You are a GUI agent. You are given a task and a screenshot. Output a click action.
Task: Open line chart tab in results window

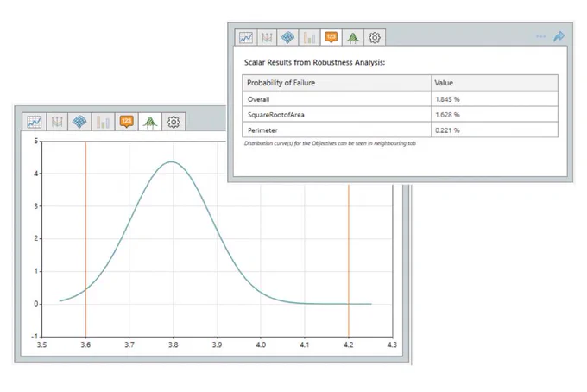coord(246,37)
